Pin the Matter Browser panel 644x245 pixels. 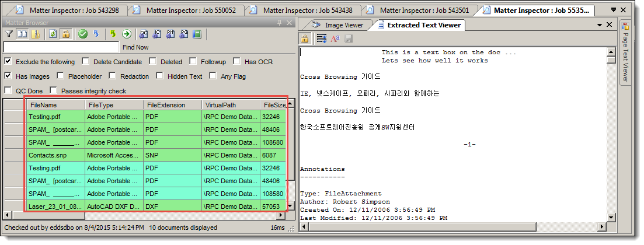click(x=279, y=23)
